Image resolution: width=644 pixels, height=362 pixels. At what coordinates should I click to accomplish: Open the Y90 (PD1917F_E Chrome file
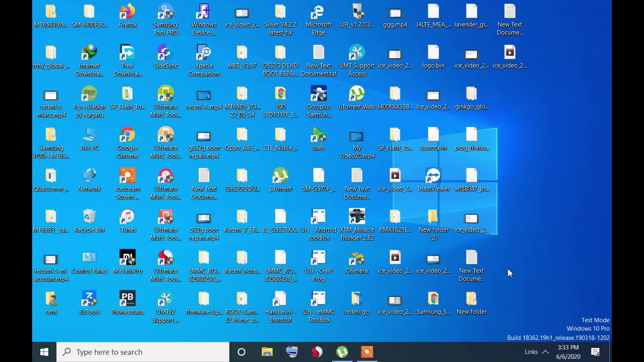coord(280,102)
